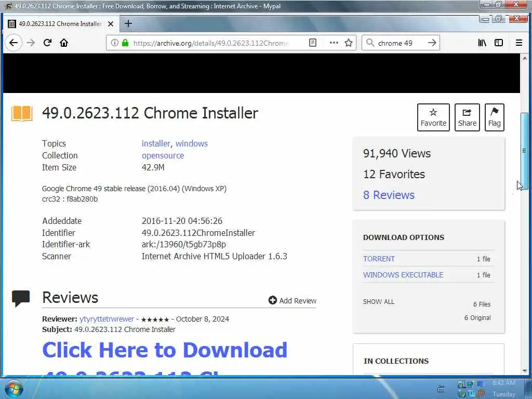532x399 pixels.
Task: Click the Favorite star button
Action: 433,117
